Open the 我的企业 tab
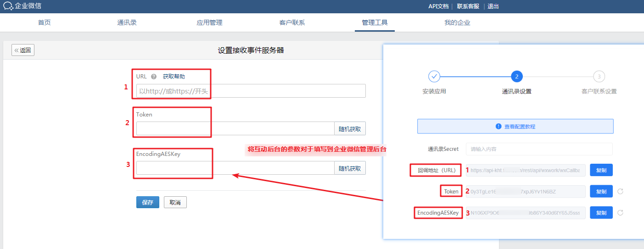The width and height of the screenshot is (644, 249). pyautogui.click(x=457, y=22)
